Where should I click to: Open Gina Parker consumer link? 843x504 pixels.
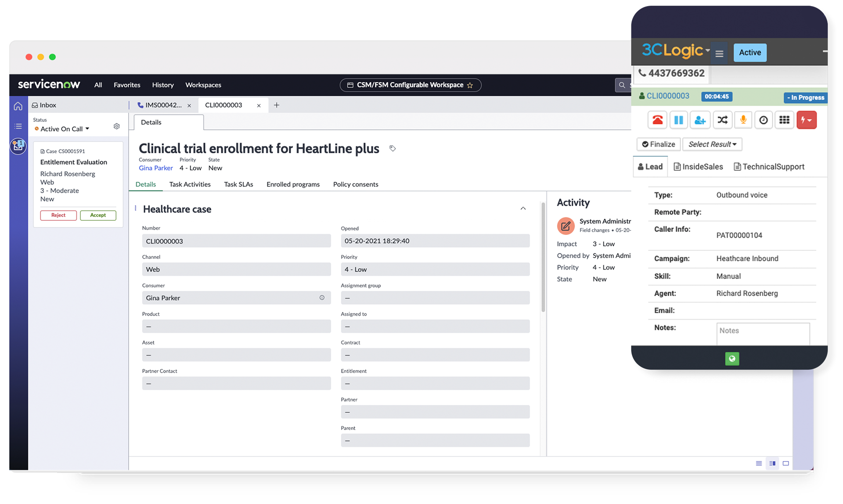click(156, 168)
